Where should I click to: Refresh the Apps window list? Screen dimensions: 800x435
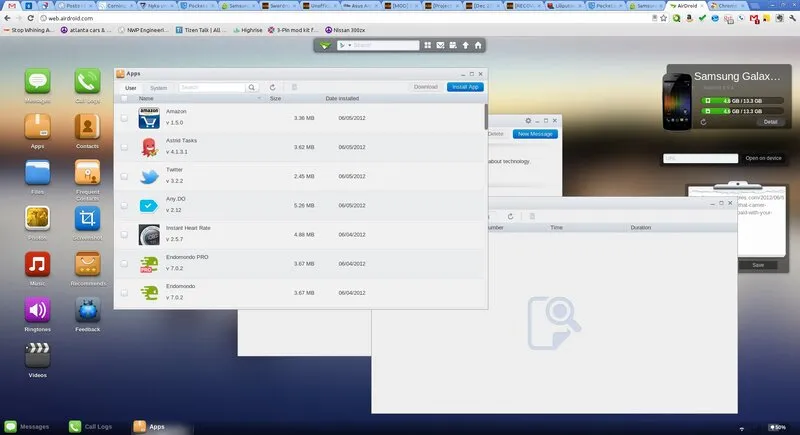coord(272,87)
